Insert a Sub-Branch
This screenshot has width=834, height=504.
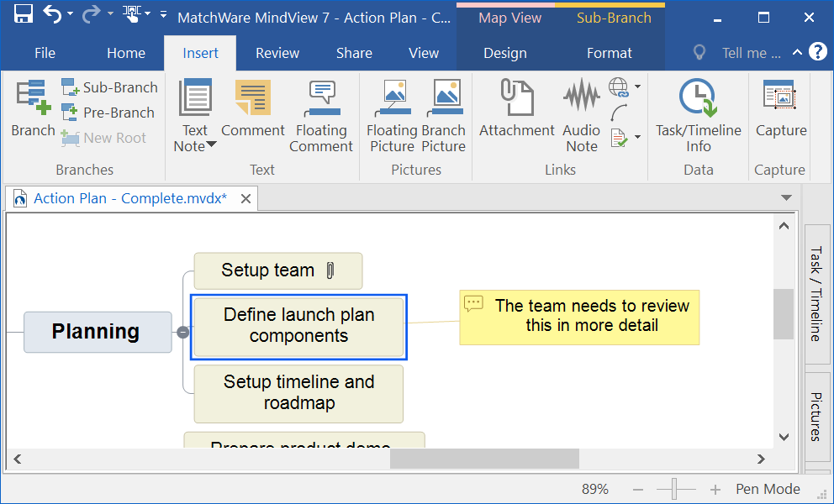pos(109,87)
